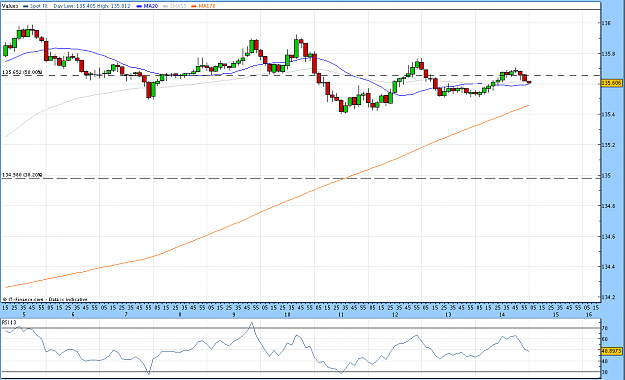The image size is (625, 380).
Task: Select the EMA55 indicator legend label
Action: coord(178,6)
